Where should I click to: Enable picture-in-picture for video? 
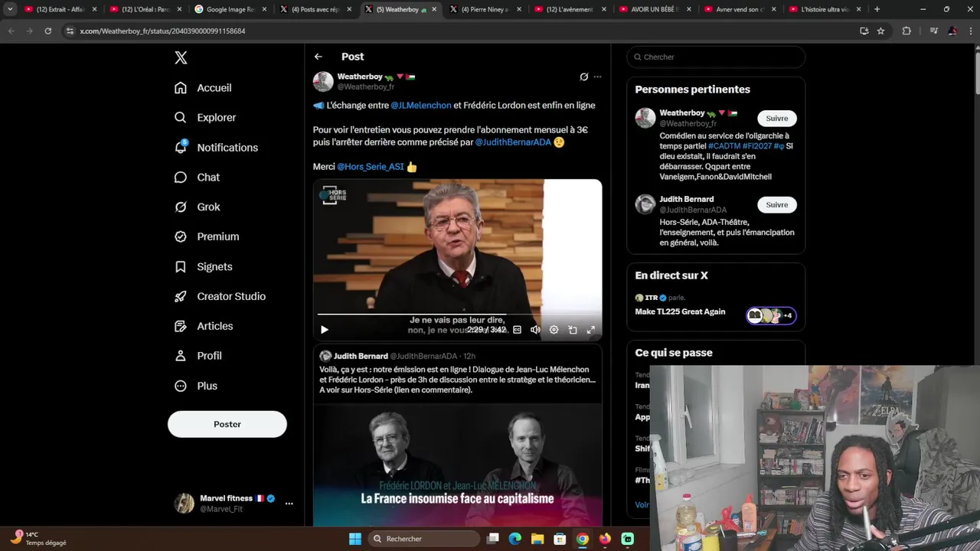point(572,330)
